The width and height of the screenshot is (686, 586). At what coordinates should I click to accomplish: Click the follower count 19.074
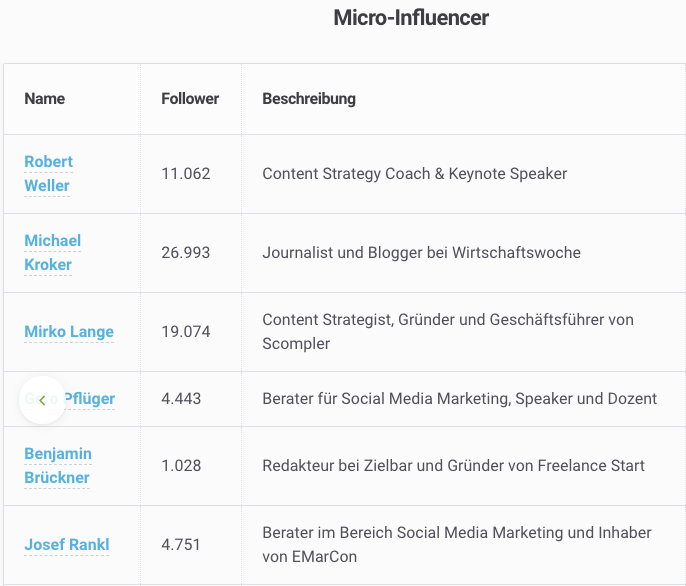(x=186, y=332)
